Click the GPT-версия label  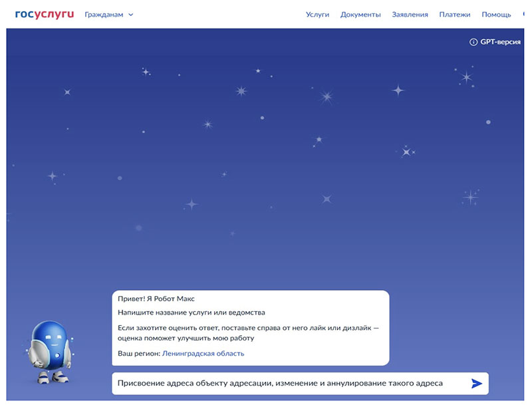[500, 42]
